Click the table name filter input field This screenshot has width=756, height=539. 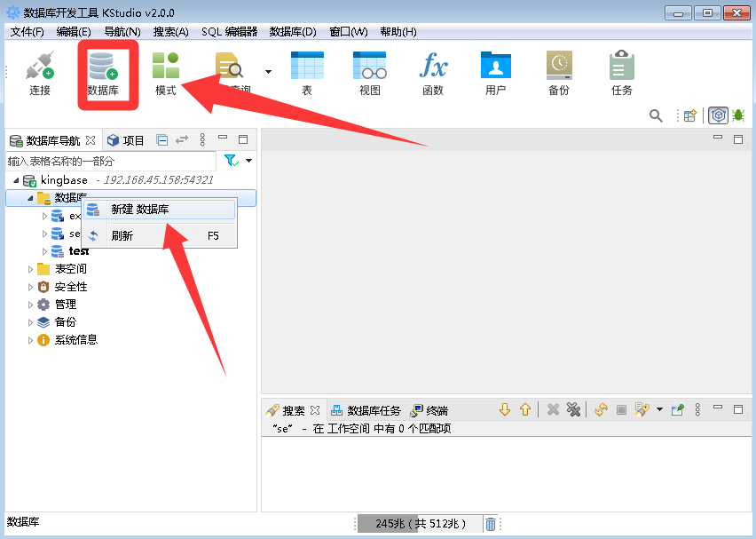pos(111,162)
